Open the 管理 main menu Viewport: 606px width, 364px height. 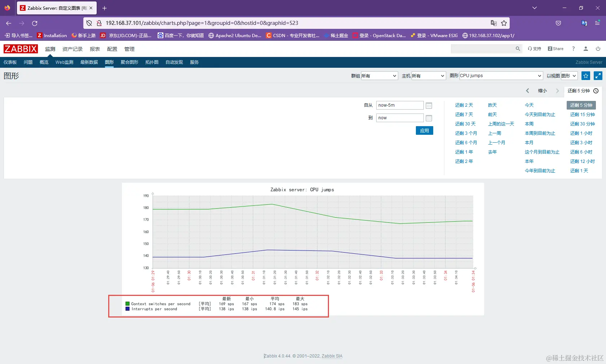coord(129,49)
